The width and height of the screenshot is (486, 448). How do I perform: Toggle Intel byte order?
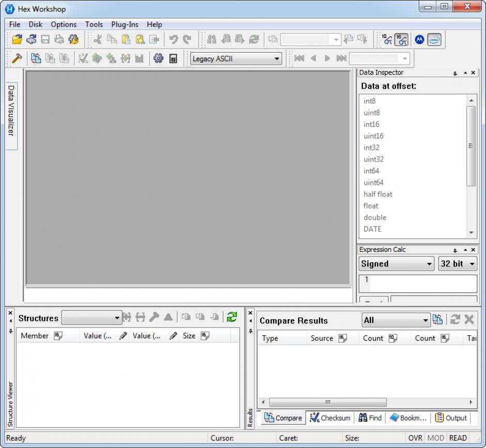(x=434, y=40)
